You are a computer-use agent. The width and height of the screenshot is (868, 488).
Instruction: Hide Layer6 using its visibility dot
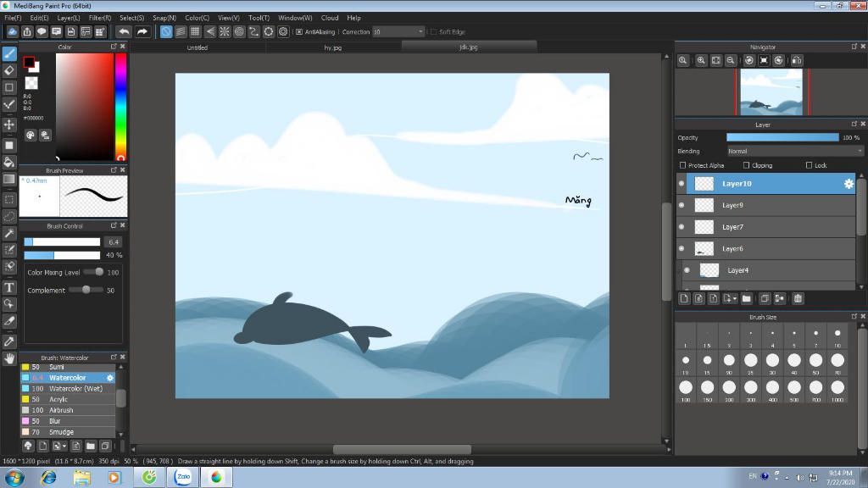[x=682, y=248]
